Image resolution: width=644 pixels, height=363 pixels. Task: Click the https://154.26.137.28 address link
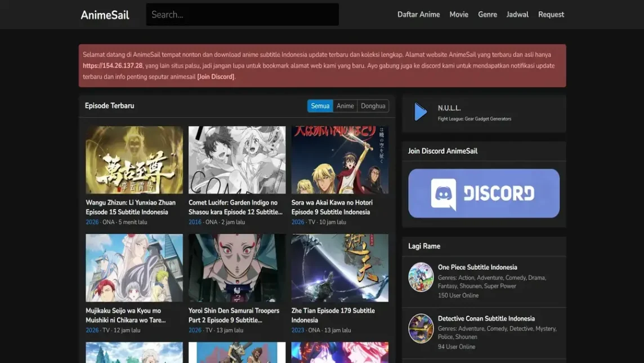point(113,65)
